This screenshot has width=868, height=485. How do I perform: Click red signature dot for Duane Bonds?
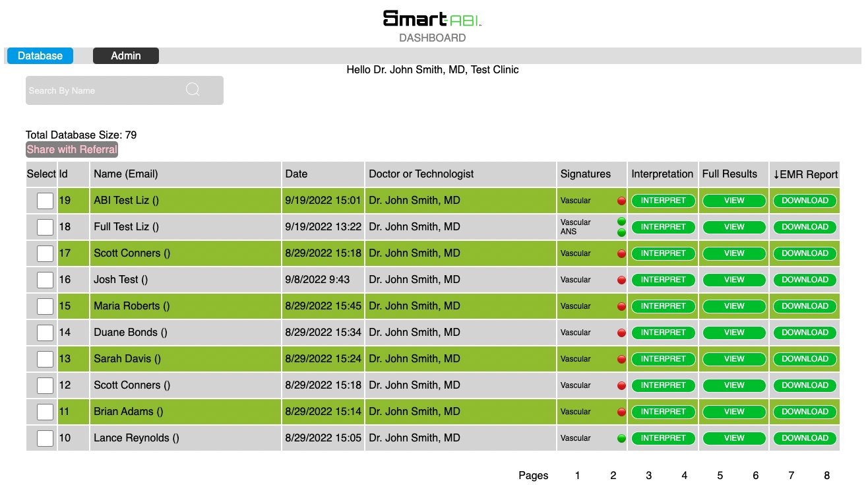coord(621,333)
